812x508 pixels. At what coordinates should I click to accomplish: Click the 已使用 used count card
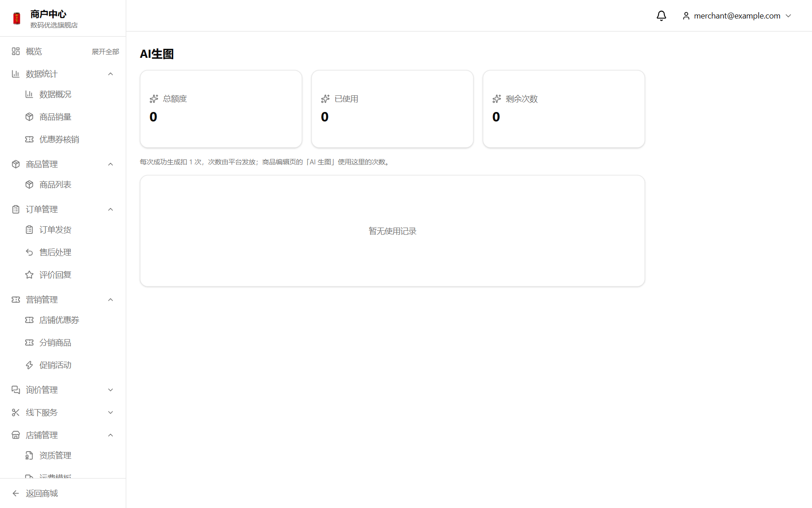coord(392,109)
